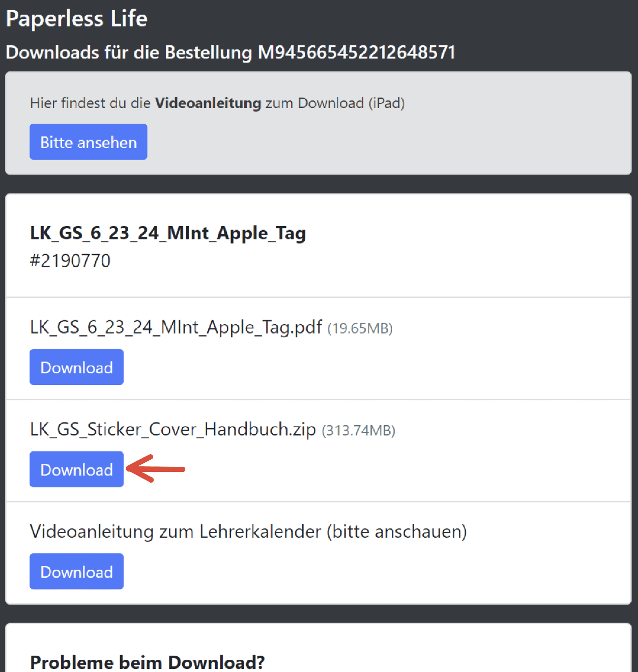The width and height of the screenshot is (638, 672).
Task: Select the product number #2190770
Action: click(x=70, y=261)
